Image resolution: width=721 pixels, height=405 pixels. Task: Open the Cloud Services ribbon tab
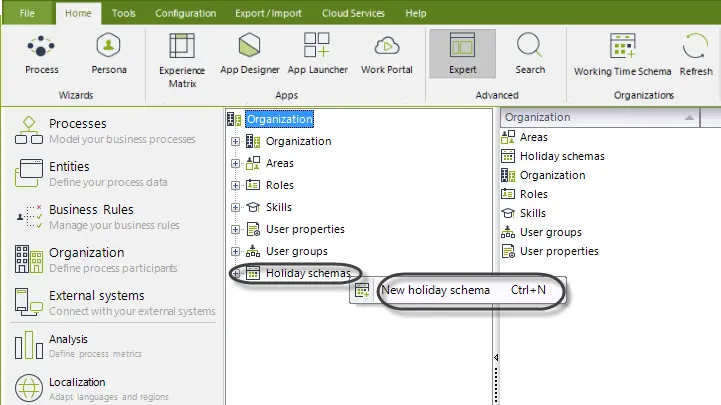tap(353, 13)
